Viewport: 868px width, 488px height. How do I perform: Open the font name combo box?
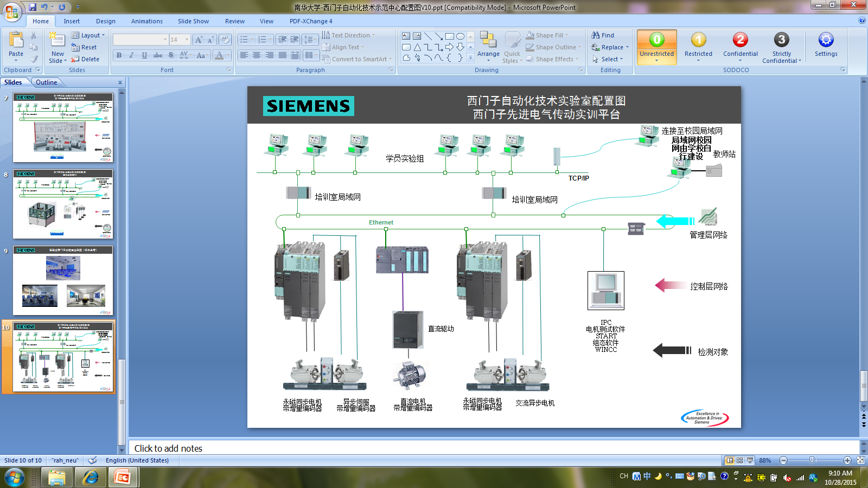coord(141,40)
